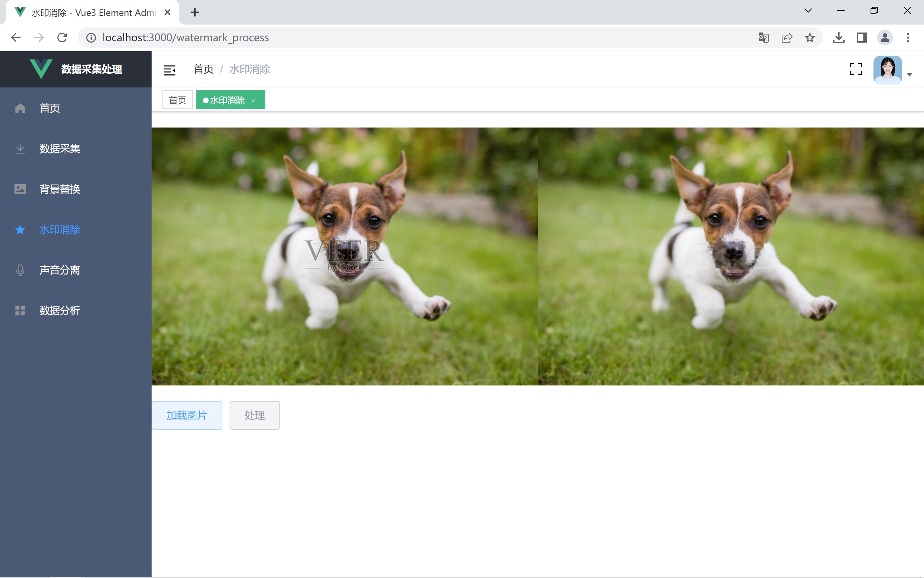Click the share page icon in address bar
The height and width of the screenshot is (578, 924).
pos(787,38)
